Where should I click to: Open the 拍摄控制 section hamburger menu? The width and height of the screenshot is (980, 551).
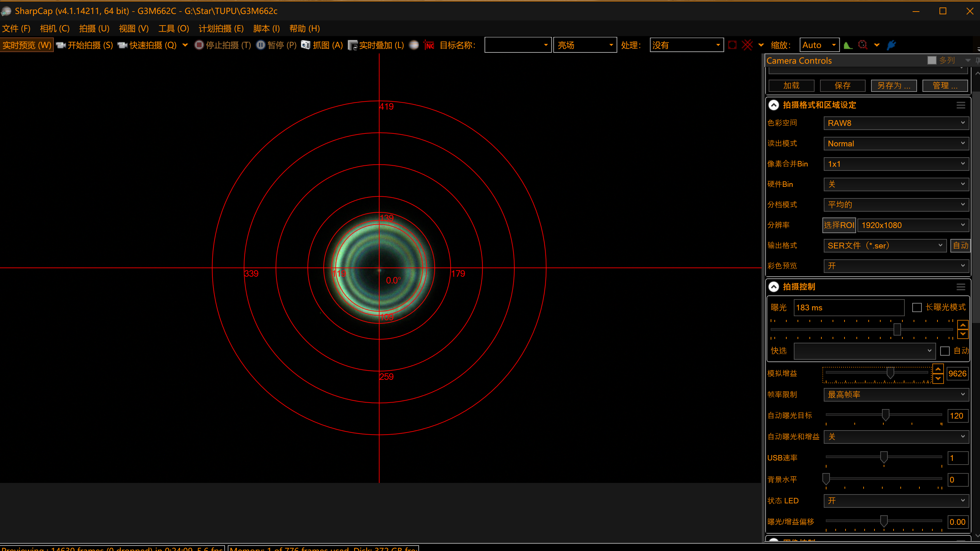[961, 287]
